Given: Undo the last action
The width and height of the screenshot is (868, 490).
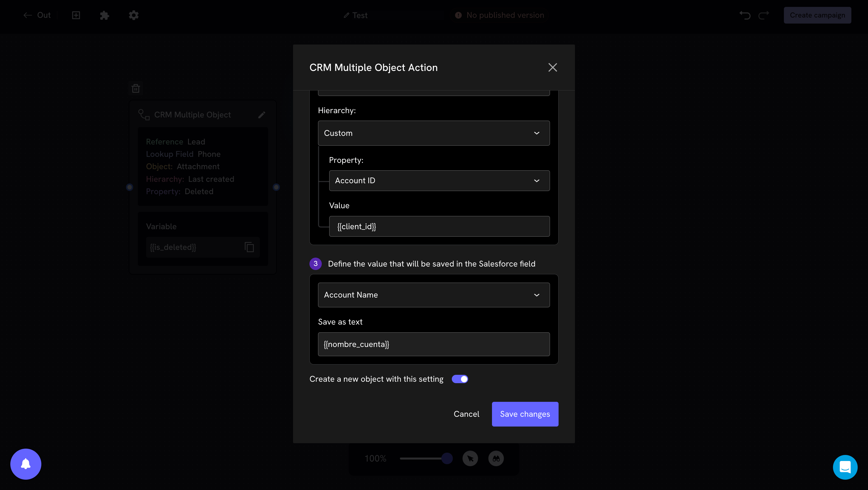Looking at the screenshot, I should tap(745, 15).
